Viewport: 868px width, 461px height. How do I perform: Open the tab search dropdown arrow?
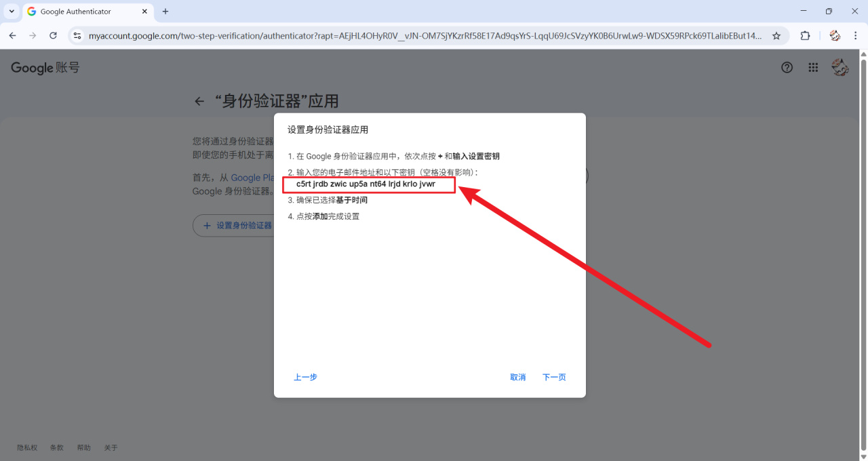point(11,12)
